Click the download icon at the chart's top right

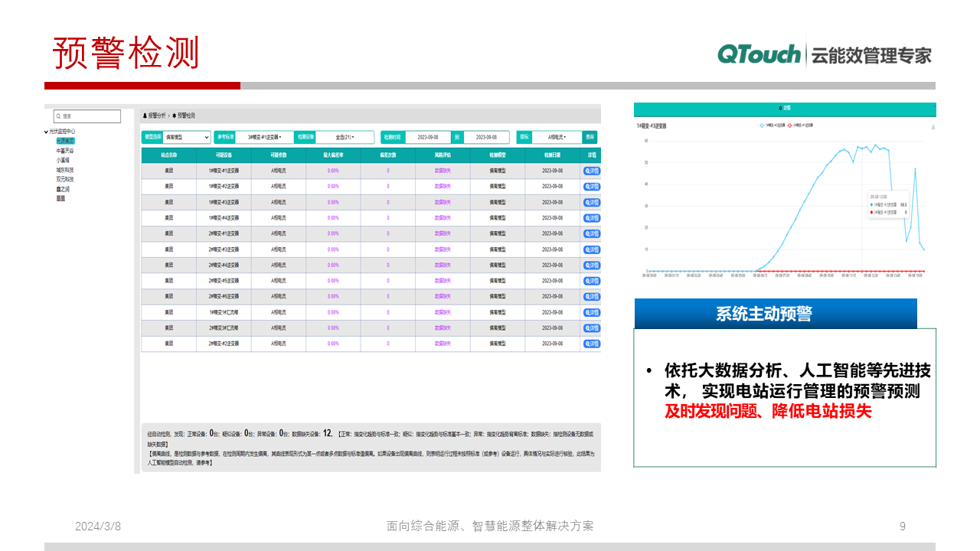(933, 126)
